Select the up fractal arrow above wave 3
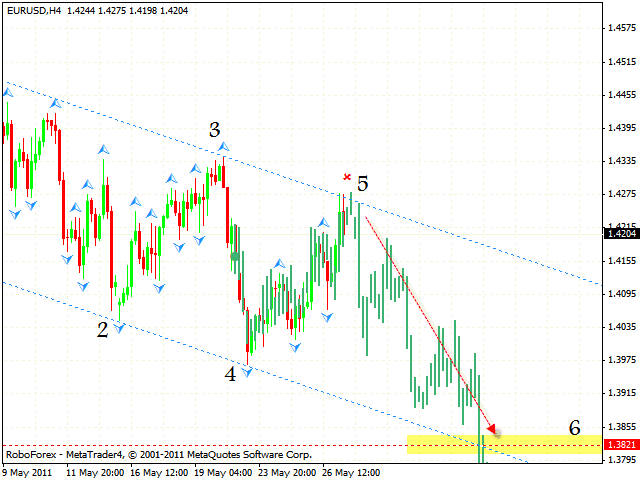Viewport: 640px width, 480px height. (x=224, y=148)
